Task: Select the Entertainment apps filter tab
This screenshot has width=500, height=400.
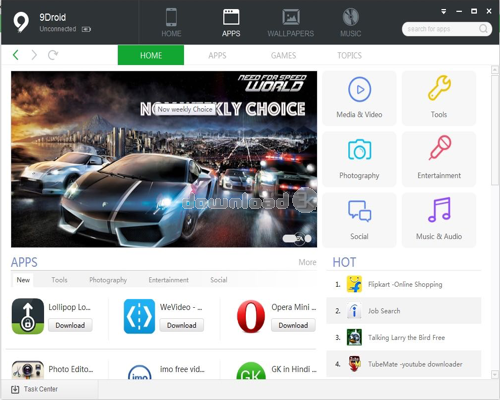Action: tap(168, 280)
